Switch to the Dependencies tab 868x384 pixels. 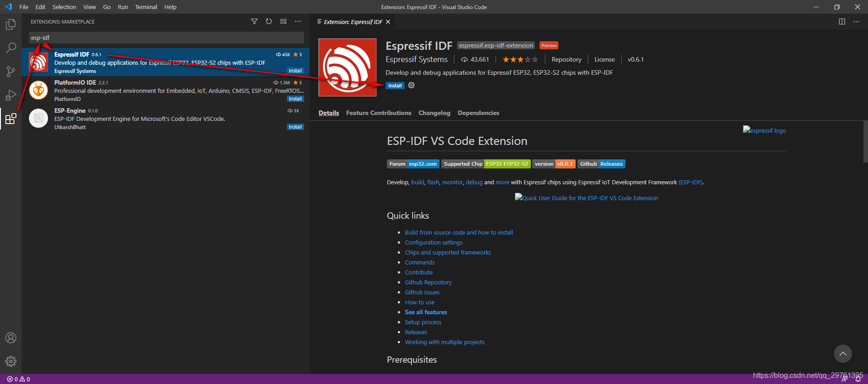pyautogui.click(x=478, y=113)
